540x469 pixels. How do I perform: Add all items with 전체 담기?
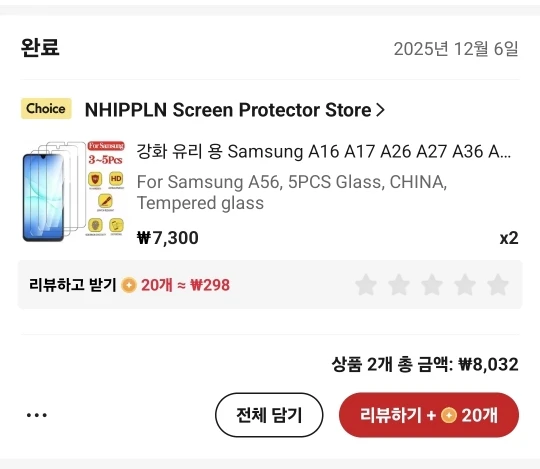(269, 415)
